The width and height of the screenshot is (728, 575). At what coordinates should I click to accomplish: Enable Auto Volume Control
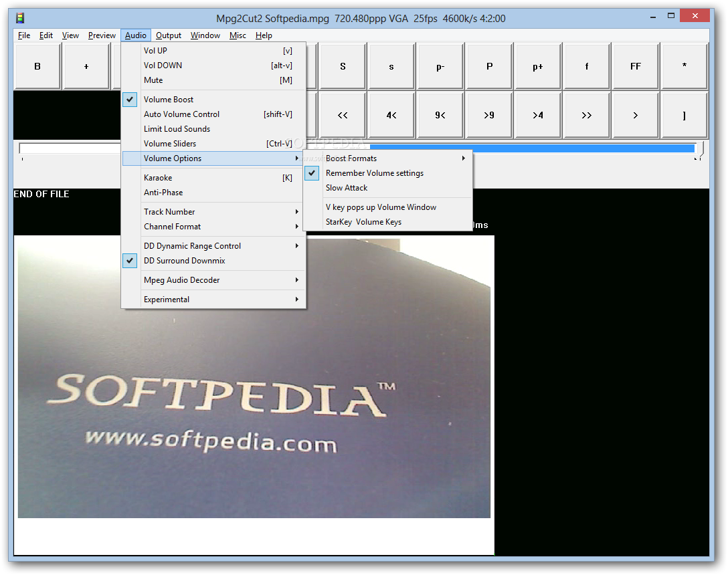pyautogui.click(x=213, y=114)
